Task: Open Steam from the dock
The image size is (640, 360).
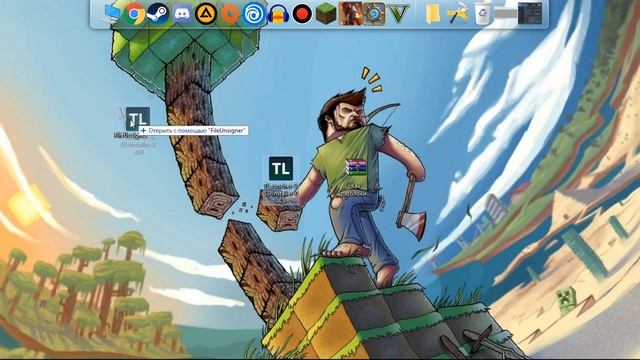Action: pyautogui.click(x=158, y=14)
